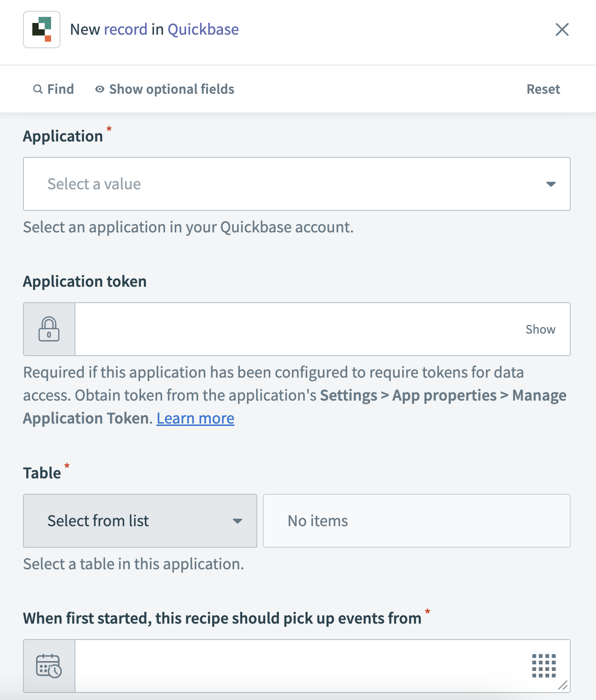Click the lock icon beside Application token

(49, 329)
